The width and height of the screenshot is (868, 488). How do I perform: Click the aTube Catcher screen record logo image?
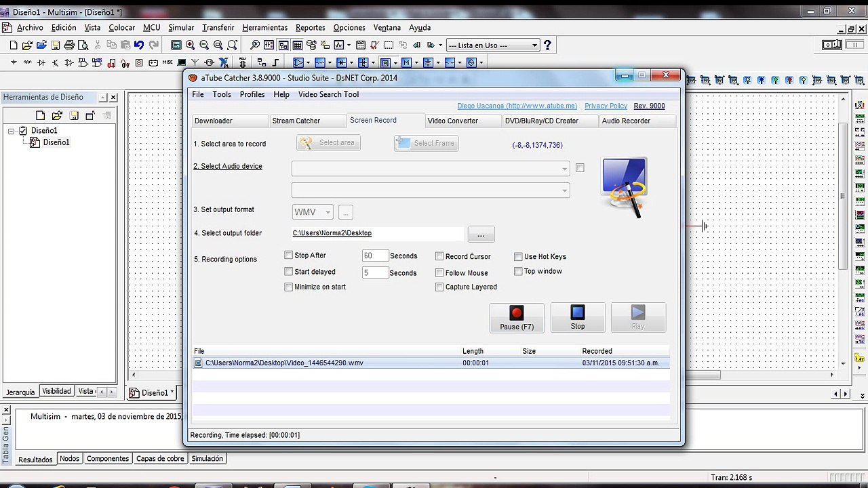pos(624,187)
